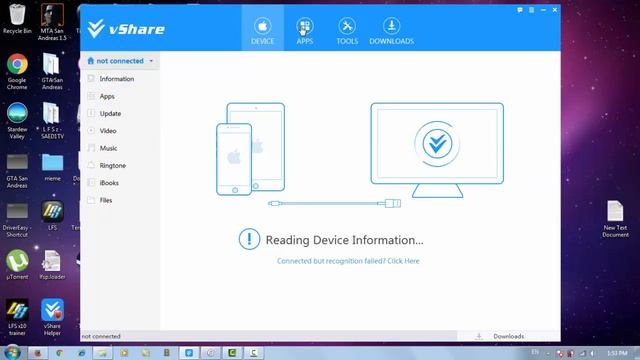Click 'Connected but recognition failed? Click Here' link
The height and width of the screenshot is (360, 640).
(348, 261)
